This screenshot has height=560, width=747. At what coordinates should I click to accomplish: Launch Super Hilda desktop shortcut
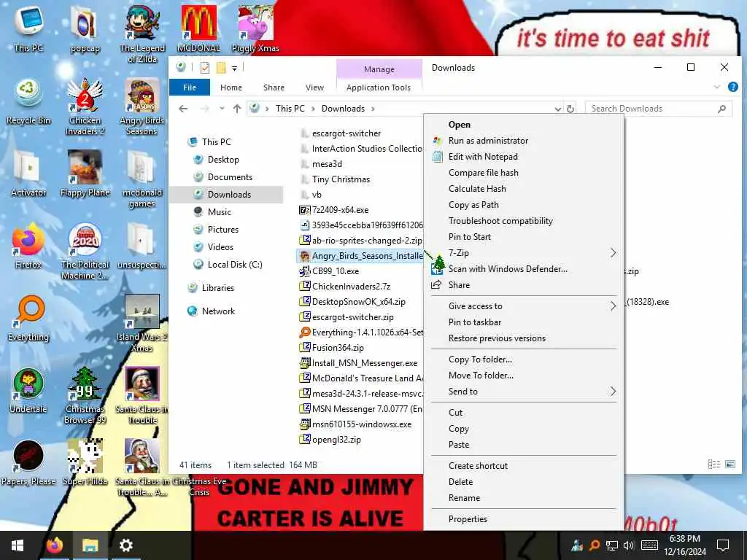click(85, 463)
